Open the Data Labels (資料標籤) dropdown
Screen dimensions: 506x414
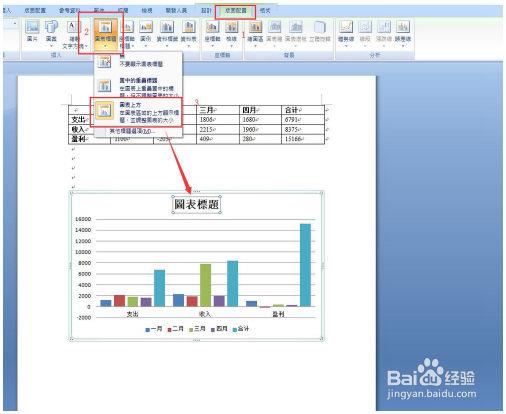(x=167, y=32)
